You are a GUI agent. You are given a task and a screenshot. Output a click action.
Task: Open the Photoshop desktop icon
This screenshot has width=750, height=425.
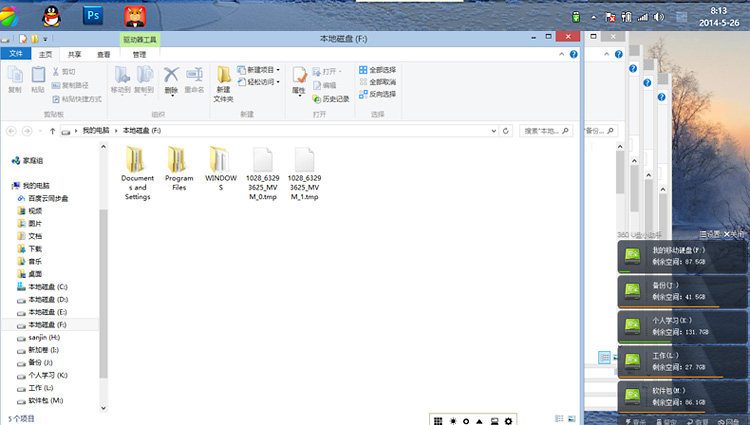point(93,16)
